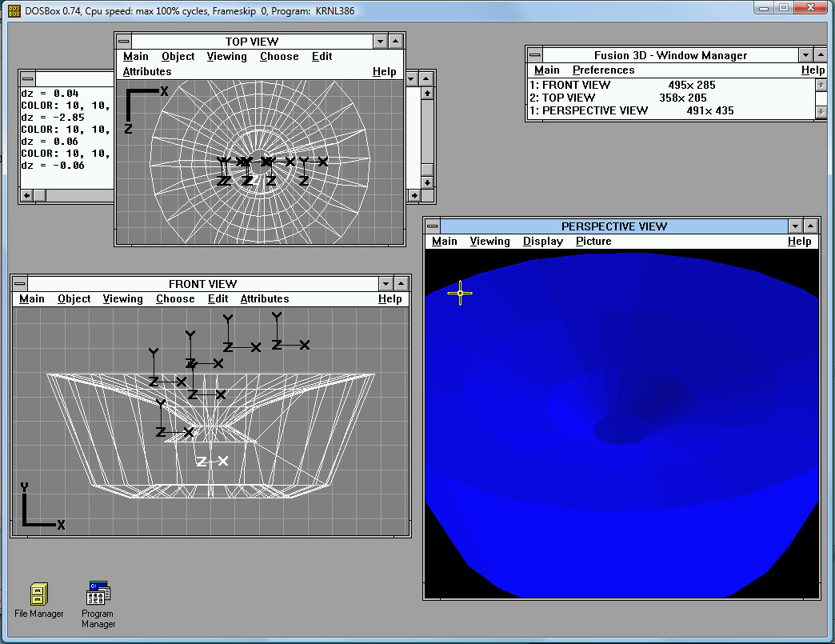Open Picture menu in Perspective View

[x=593, y=241]
